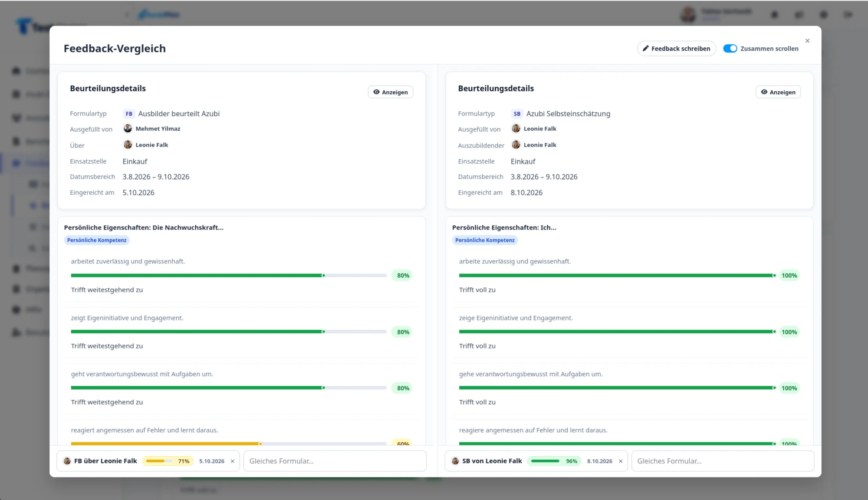Click the 8.10.2026 date in right chip

600,461
